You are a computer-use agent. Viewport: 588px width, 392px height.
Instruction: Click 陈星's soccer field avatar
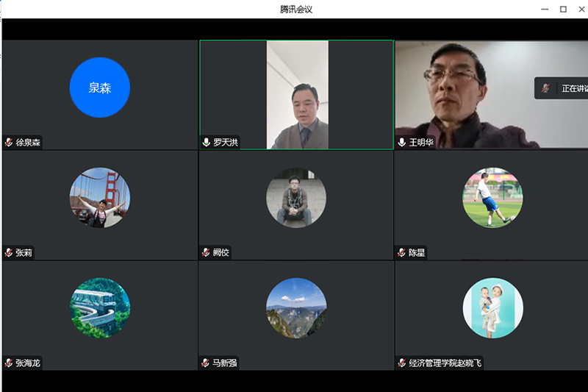(492, 197)
